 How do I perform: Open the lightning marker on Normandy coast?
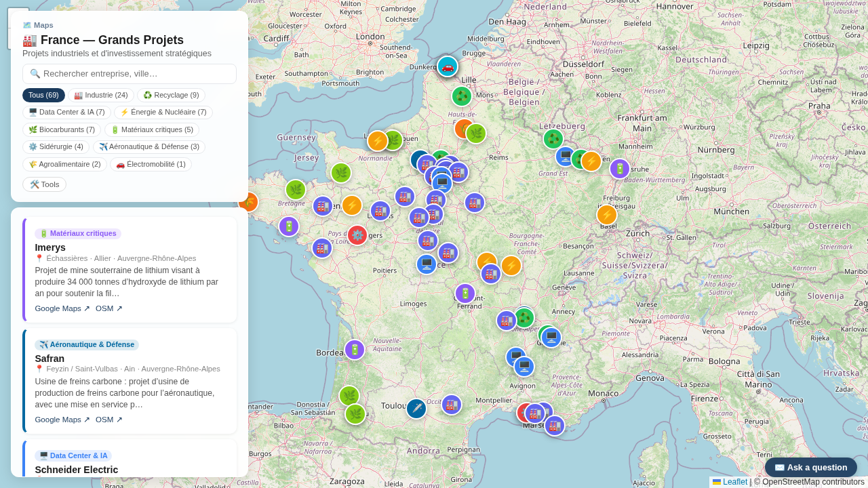coord(378,141)
